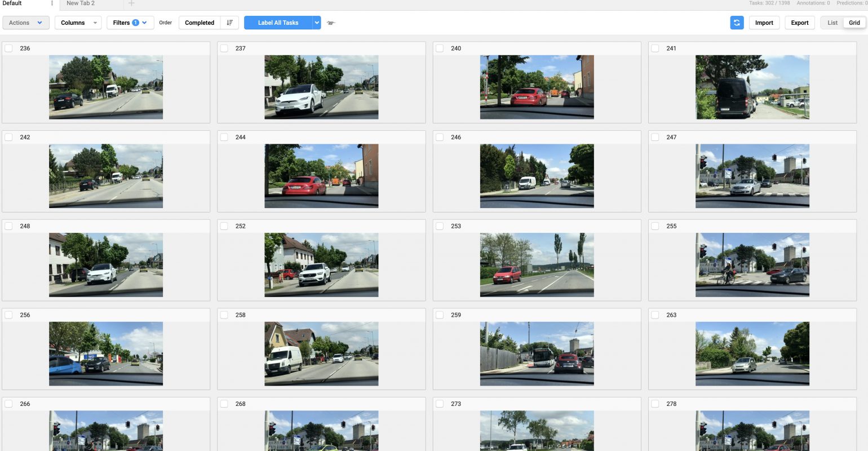Tick task 253 checkbox
The height and width of the screenshot is (451, 868).
(x=440, y=226)
